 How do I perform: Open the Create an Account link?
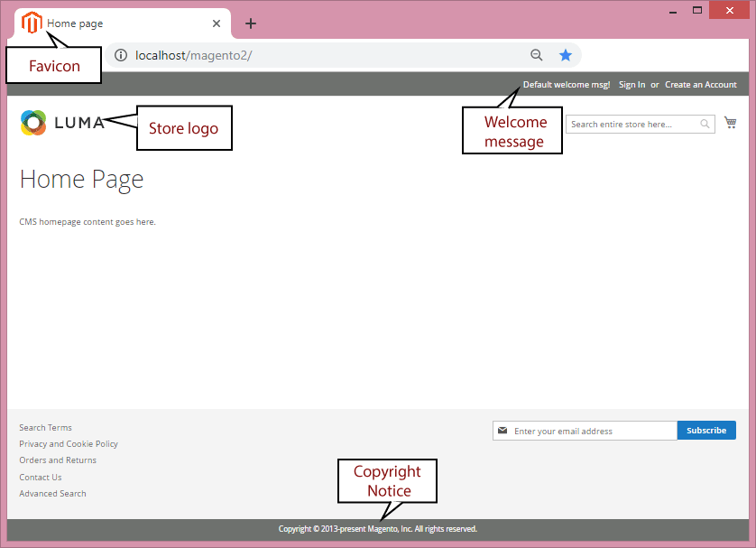[700, 85]
